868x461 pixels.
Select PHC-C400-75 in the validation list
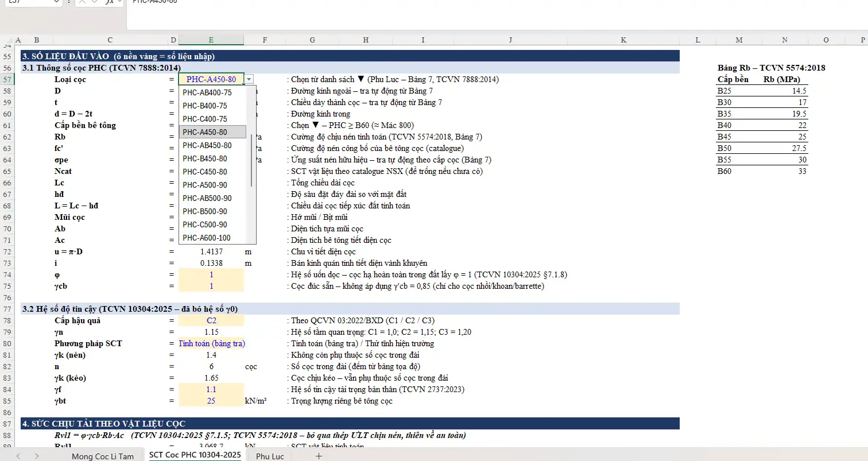pyautogui.click(x=212, y=119)
